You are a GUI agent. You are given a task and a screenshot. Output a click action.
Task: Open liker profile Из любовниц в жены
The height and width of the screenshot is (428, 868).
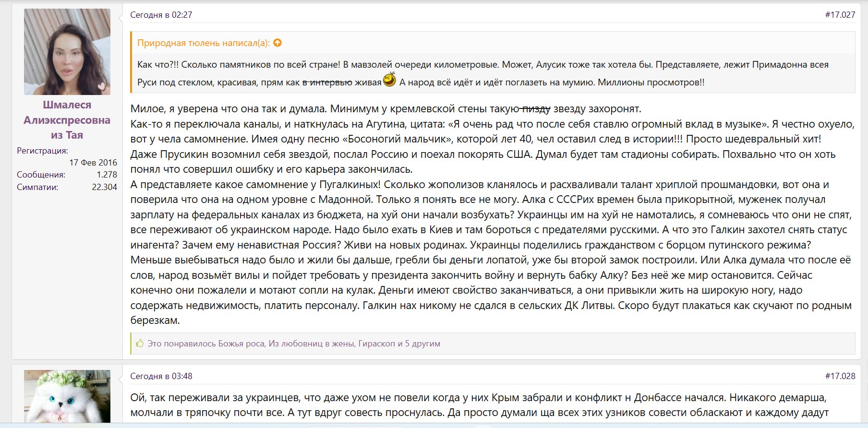coord(312,344)
